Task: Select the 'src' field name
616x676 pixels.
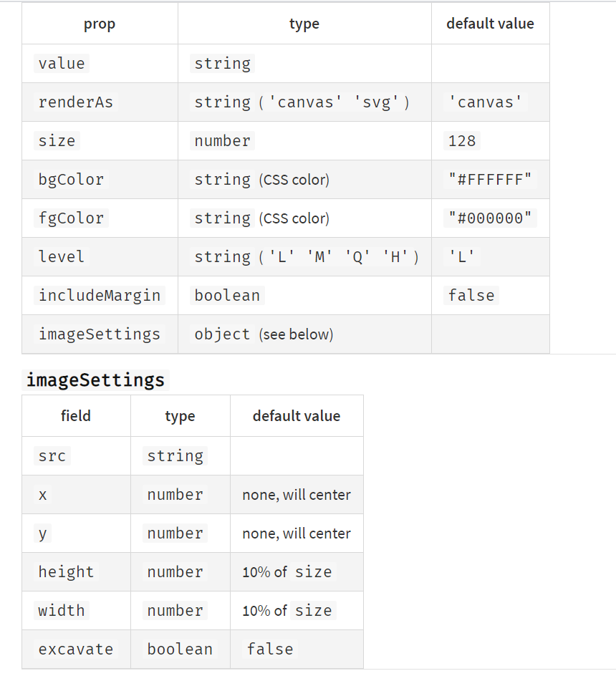Action: point(52,455)
